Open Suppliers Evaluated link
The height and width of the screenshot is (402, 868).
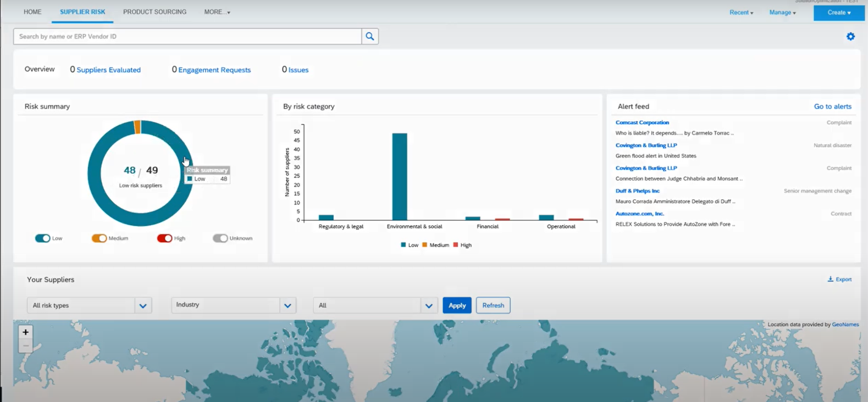[x=109, y=70]
